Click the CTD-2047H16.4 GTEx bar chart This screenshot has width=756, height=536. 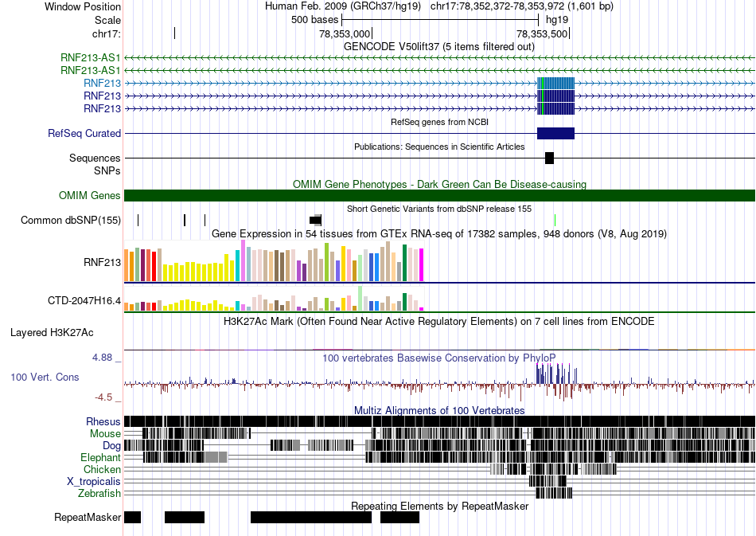click(x=274, y=299)
